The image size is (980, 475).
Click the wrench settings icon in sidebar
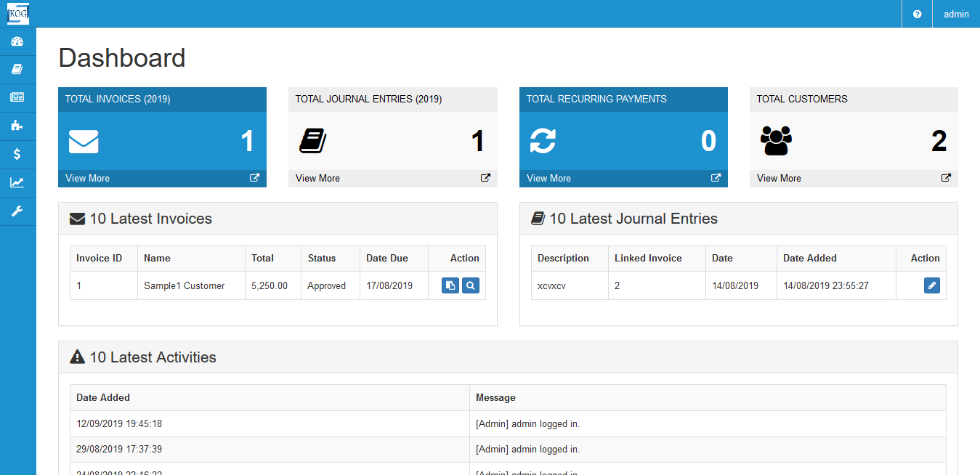click(17, 211)
